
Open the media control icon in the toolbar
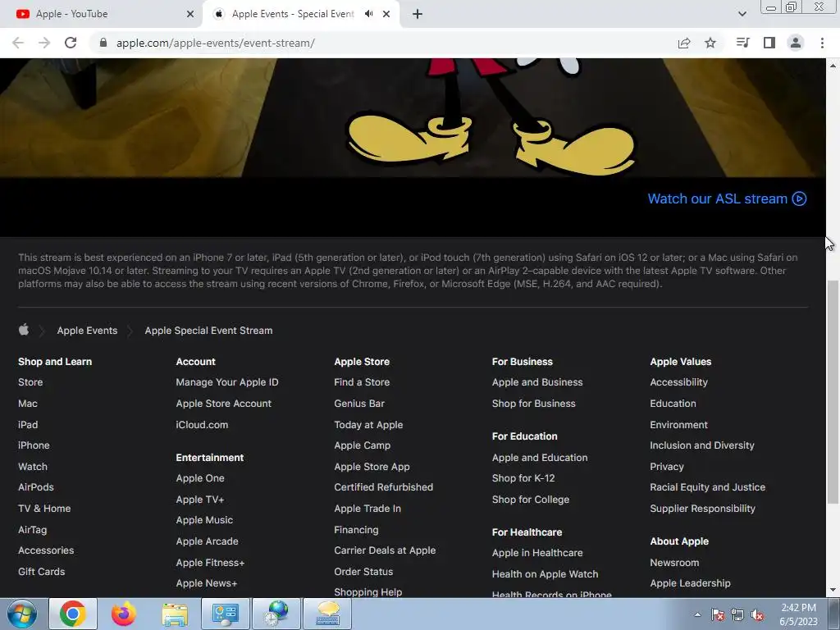[742, 43]
